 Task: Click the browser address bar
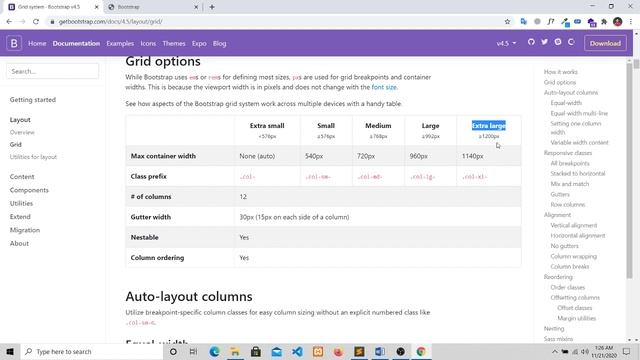click(278, 22)
